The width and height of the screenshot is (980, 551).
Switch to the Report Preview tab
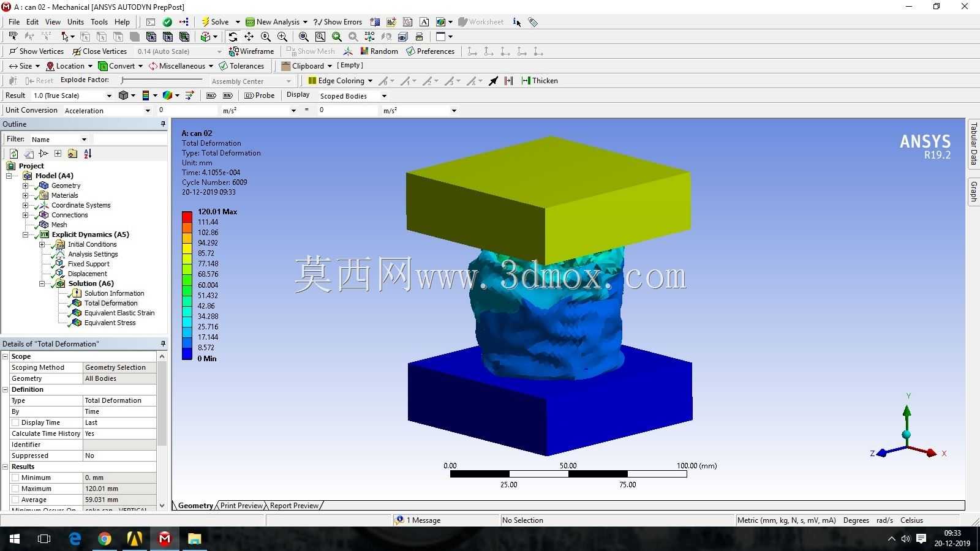tap(294, 506)
